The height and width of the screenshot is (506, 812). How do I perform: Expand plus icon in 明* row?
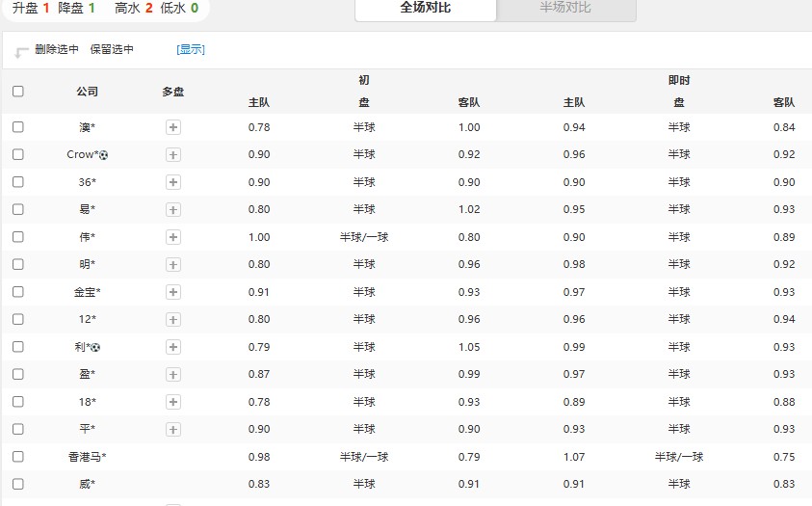click(173, 265)
